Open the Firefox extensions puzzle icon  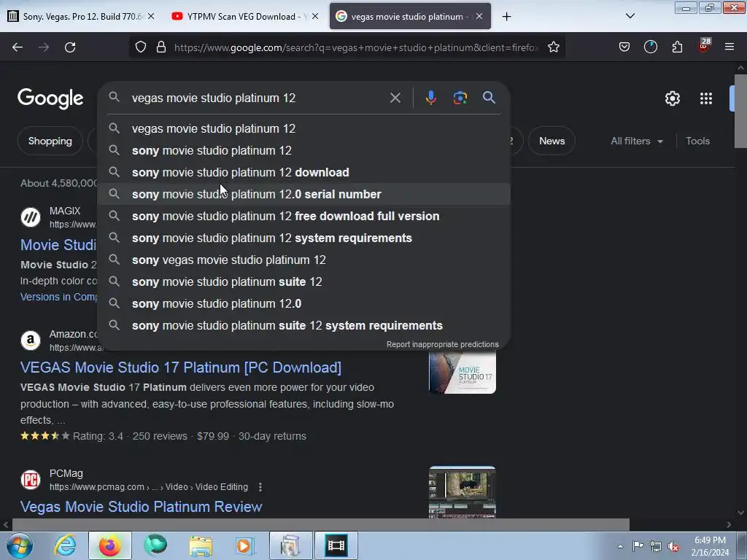click(677, 47)
